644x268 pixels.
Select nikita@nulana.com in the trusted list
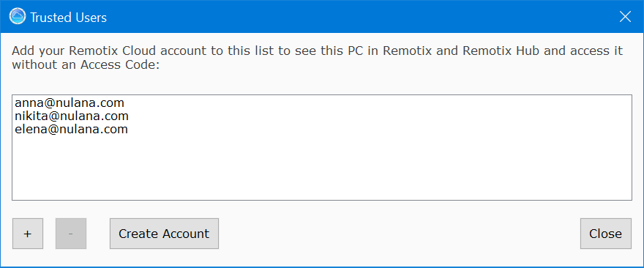coord(72,116)
